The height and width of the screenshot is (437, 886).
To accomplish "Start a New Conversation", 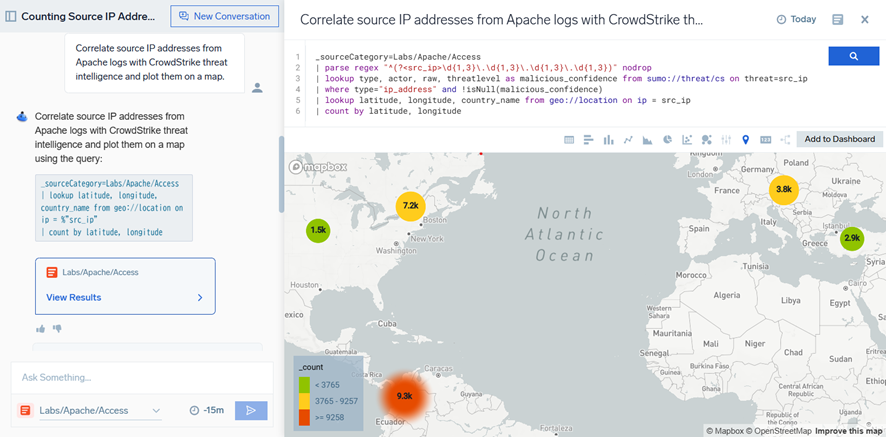I will (x=224, y=17).
